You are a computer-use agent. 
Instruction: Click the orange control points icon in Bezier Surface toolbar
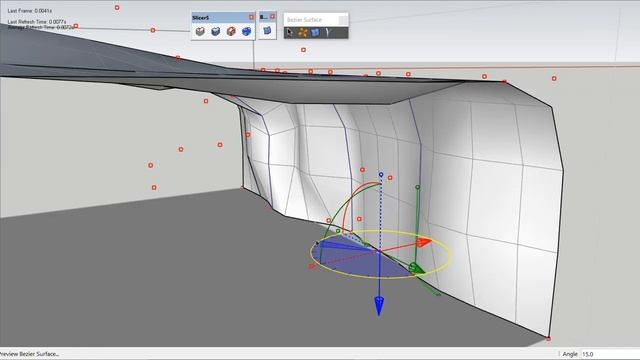click(x=302, y=32)
